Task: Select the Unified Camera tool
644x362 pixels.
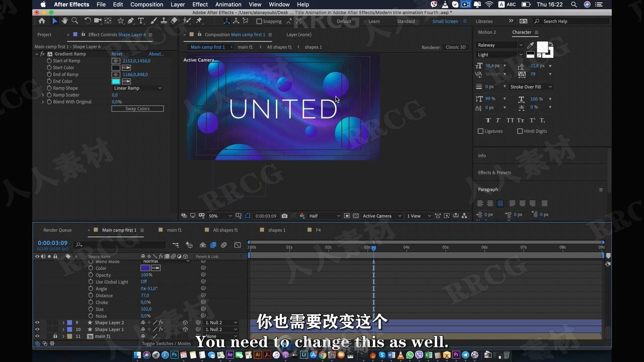Action: click(98, 21)
